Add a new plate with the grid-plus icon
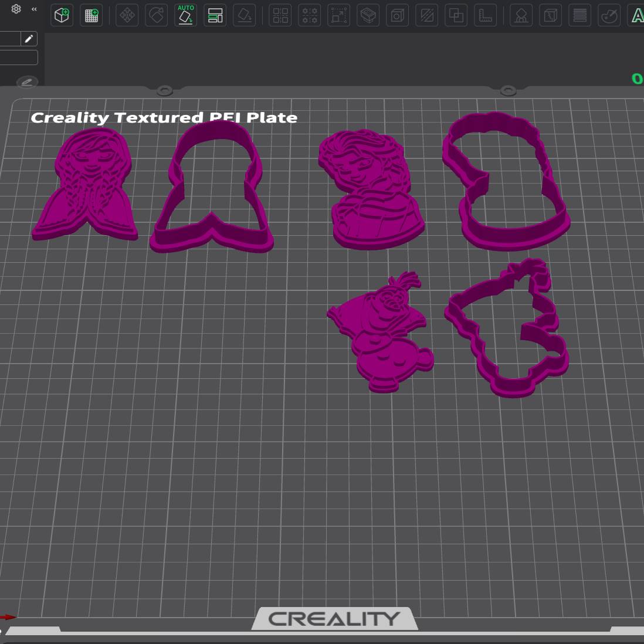The image size is (644, 644). (x=91, y=15)
